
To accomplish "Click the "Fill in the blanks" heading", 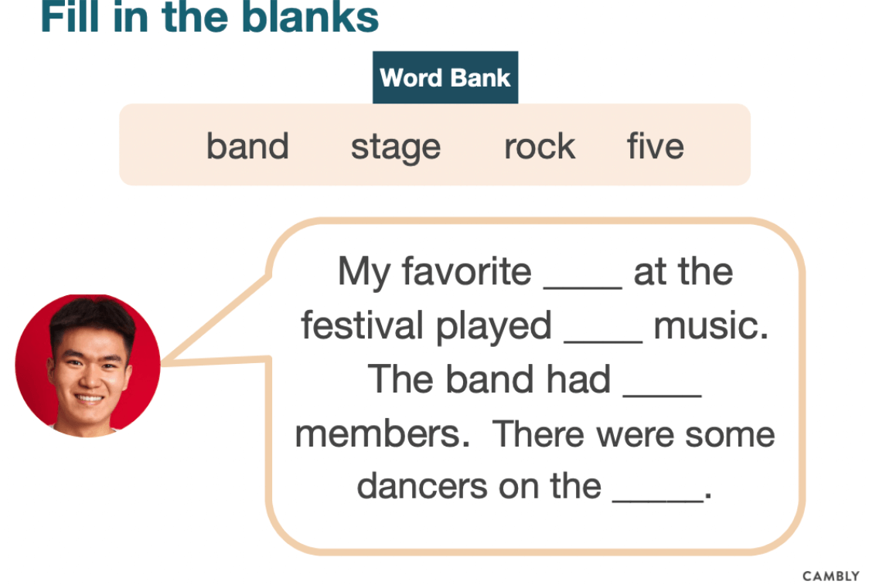I will pos(210,17).
